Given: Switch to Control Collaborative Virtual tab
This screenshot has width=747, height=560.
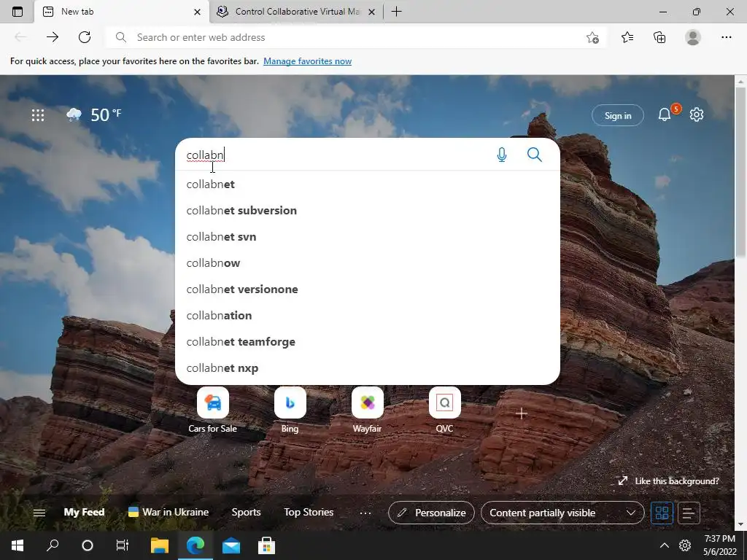Looking at the screenshot, I should coord(295,12).
